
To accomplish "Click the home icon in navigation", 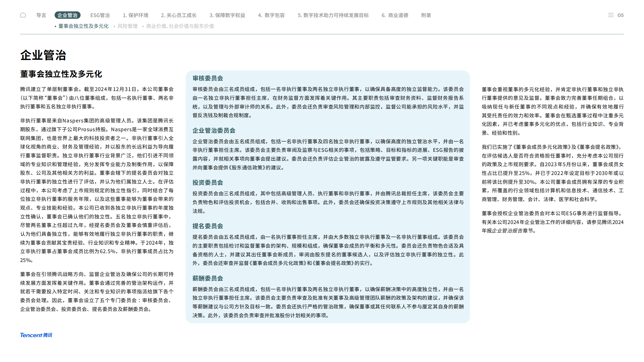I will point(23,15).
